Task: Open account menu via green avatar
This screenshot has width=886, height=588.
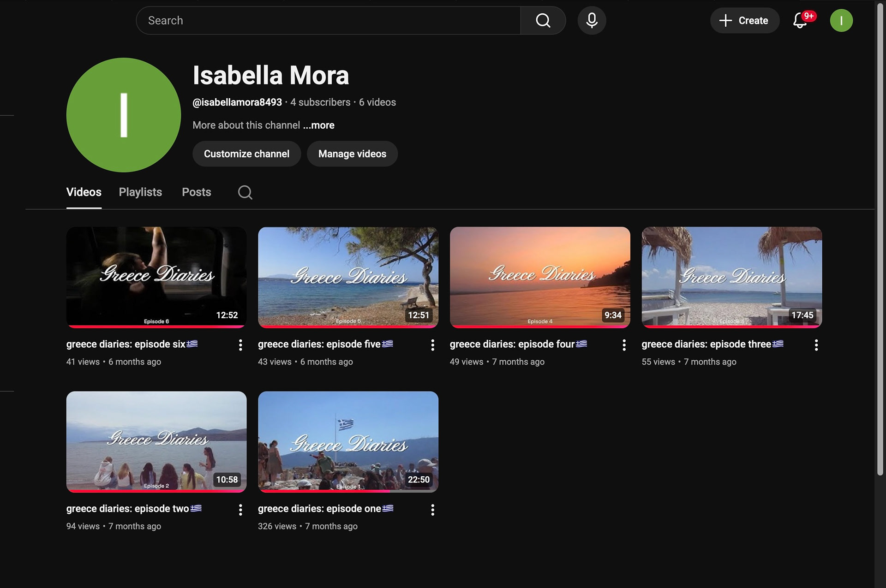Action: (x=841, y=20)
